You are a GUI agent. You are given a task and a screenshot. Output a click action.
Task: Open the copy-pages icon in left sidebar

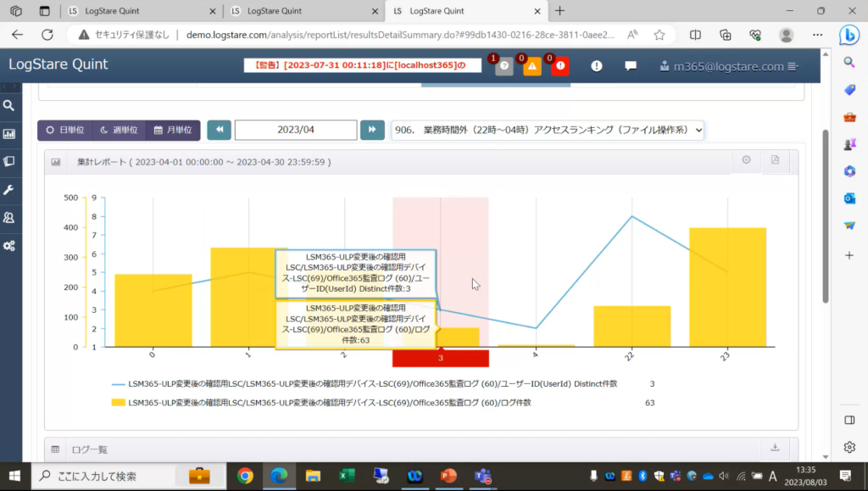[8, 162]
